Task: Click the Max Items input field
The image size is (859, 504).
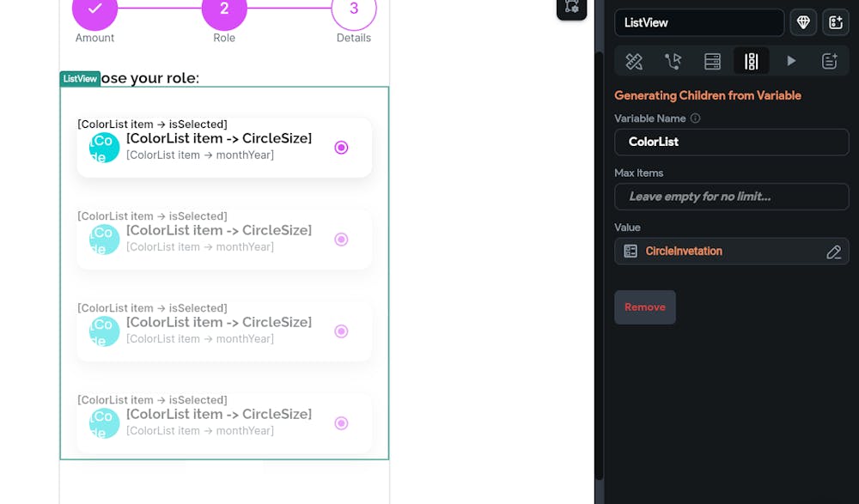Action: 731,197
